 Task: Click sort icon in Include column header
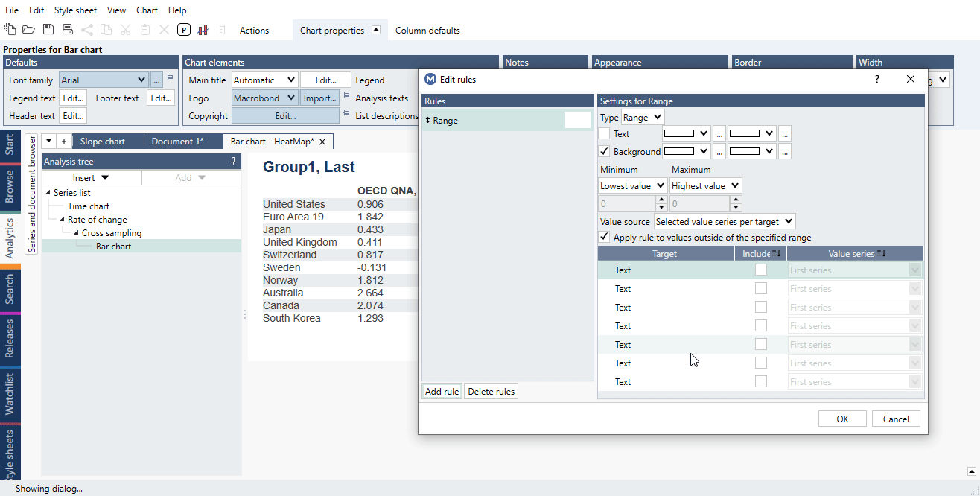(x=777, y=254)
